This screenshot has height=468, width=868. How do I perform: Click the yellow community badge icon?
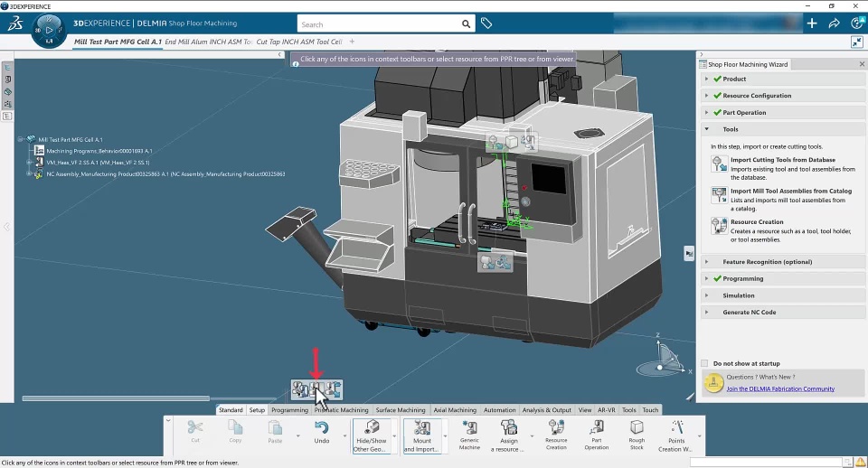(x=713, y=382)
